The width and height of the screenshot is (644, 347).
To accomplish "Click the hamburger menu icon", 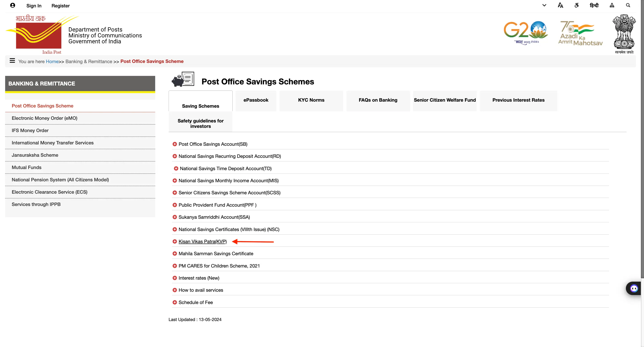I will pos(12,61).
